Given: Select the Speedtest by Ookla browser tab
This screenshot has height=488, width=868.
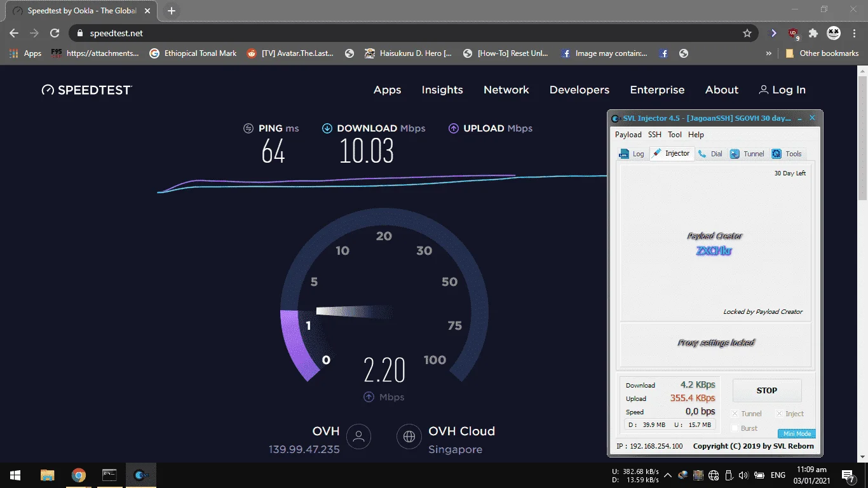Looking at the screenshot, I should pyautogui.click(x=81, y=11).
